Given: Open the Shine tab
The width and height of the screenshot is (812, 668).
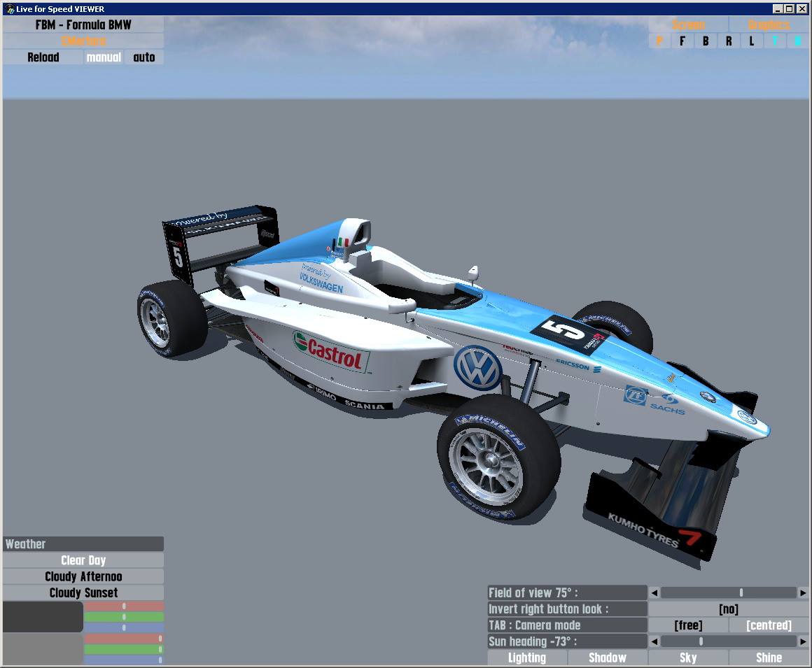Looking at the screenshot, I should (x=769, y=658).
